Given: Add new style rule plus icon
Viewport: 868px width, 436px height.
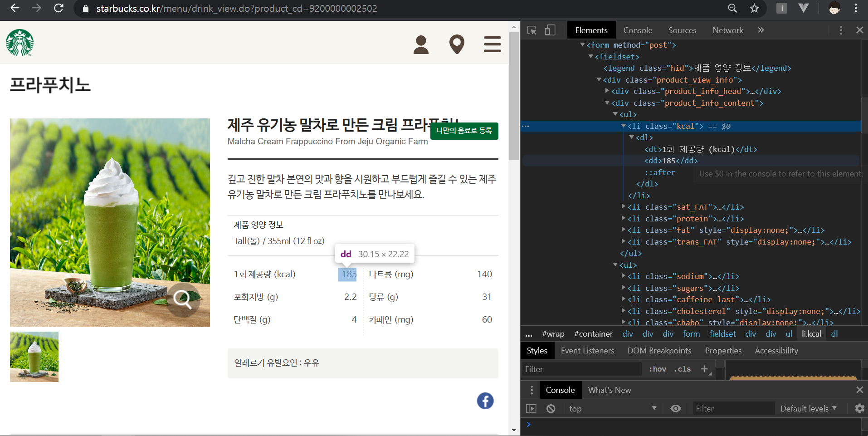Looking at the screenshot, I should [704, 369].
